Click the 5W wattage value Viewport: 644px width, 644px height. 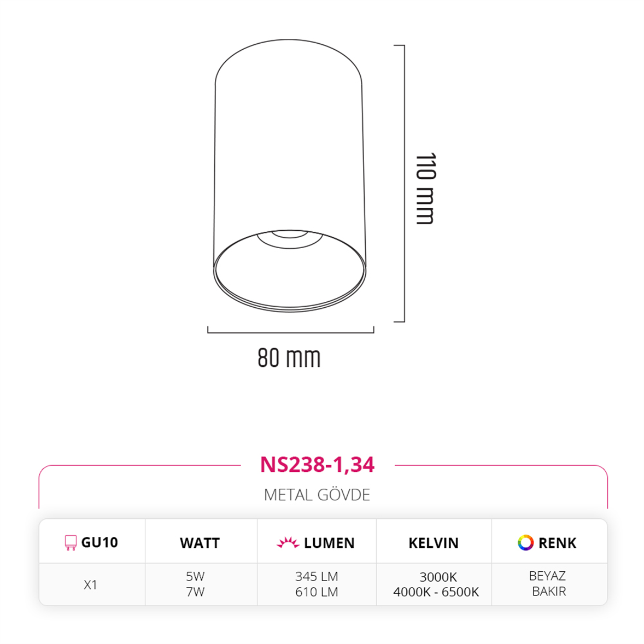195,576
